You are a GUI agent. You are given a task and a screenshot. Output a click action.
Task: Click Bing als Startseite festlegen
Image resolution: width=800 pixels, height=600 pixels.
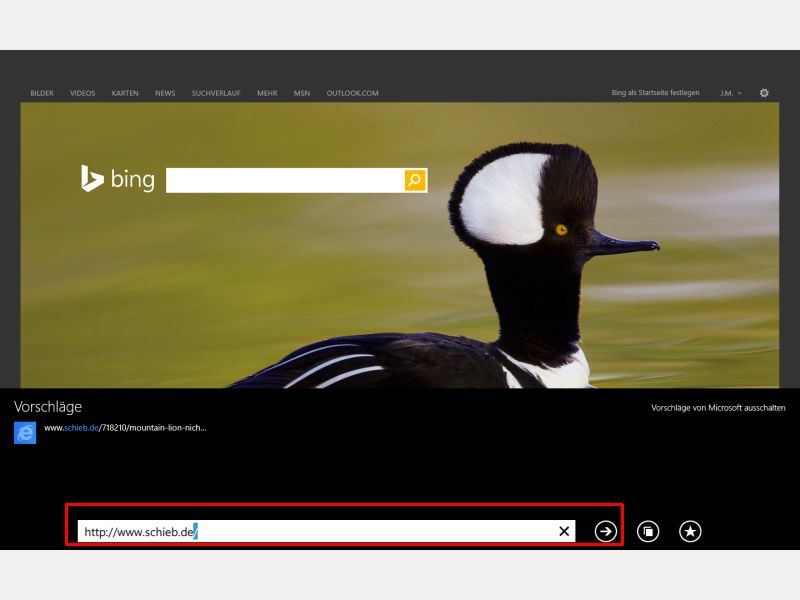pos(656,93)
